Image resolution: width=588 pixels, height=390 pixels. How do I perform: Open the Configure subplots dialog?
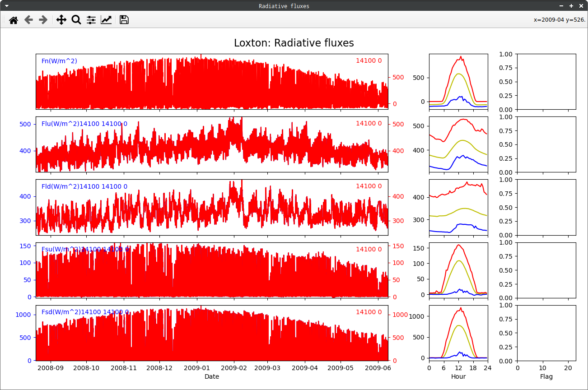[x=91, y=20]
